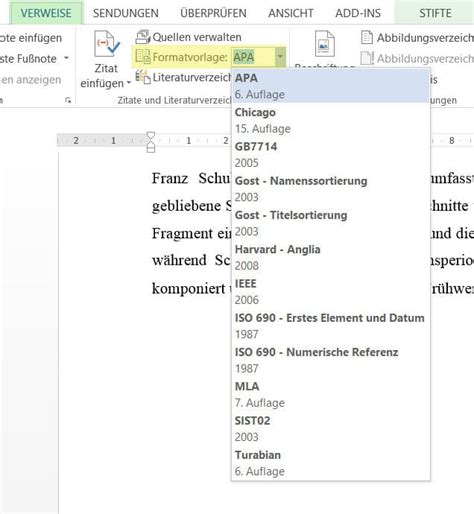Click the word Franz in document

[170, 178]
